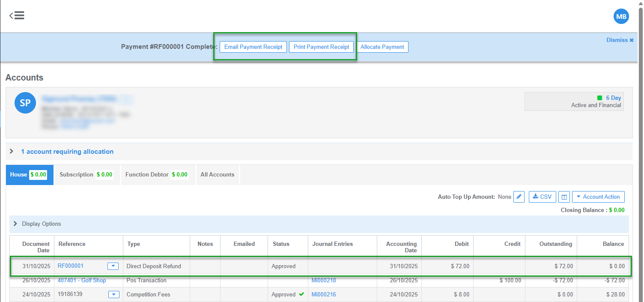The height and width of the screenshot is (302, 644).
Task: Click Email Payment Receipt button
Action: (x=253, y=47)
